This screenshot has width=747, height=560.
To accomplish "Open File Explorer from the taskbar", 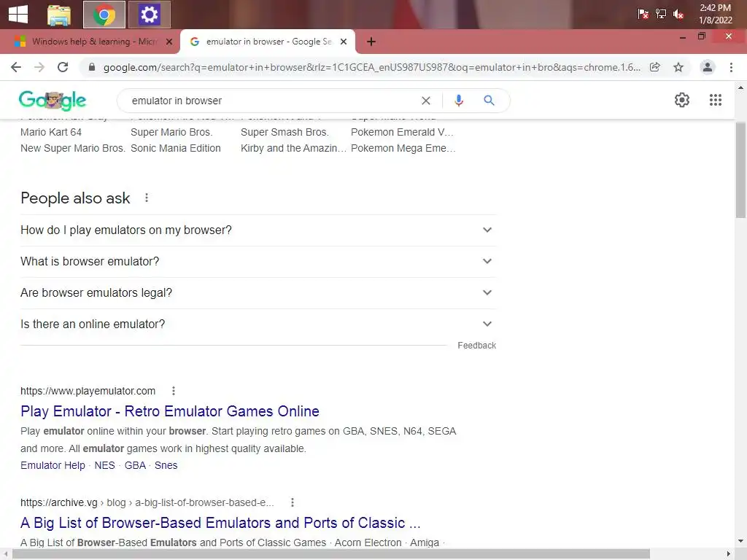I will 59,15.
